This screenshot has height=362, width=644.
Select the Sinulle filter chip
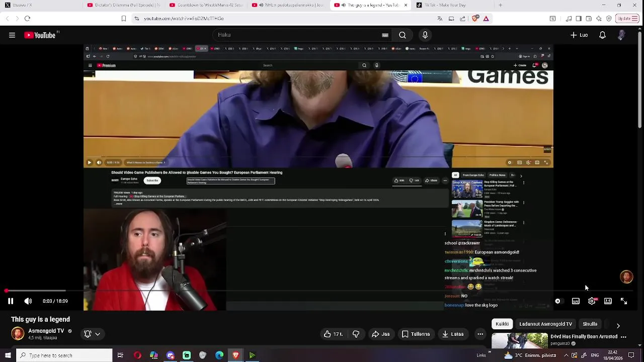tap(590, 324)
